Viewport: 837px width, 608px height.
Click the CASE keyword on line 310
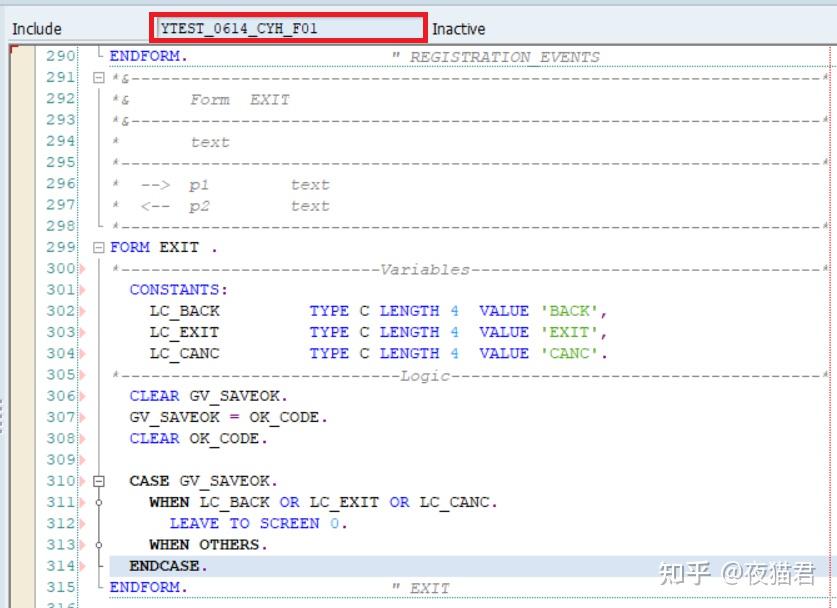149,481
